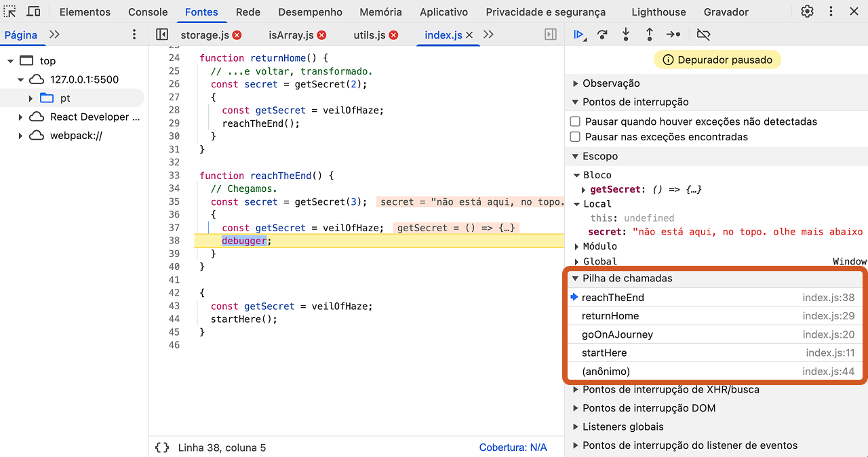Activate the inspect element picker icon
Screen dimensions: 868x457
pyautogui.click(x=10, y=12)
